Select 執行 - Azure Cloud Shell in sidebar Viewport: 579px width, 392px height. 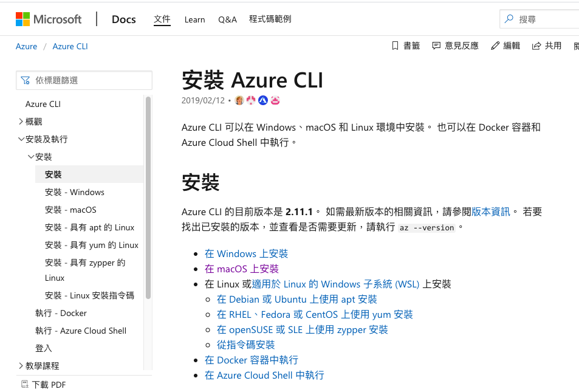tap(81, 331)
